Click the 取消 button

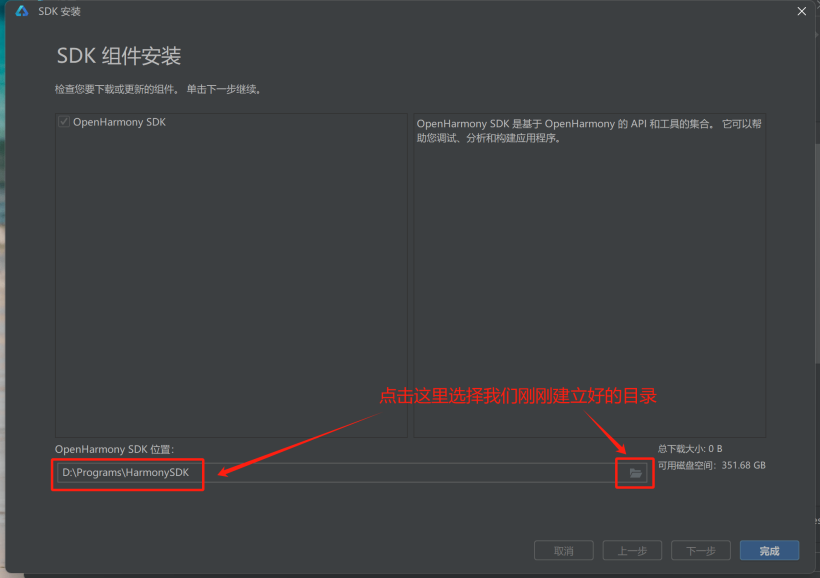[x=564, y=551]
